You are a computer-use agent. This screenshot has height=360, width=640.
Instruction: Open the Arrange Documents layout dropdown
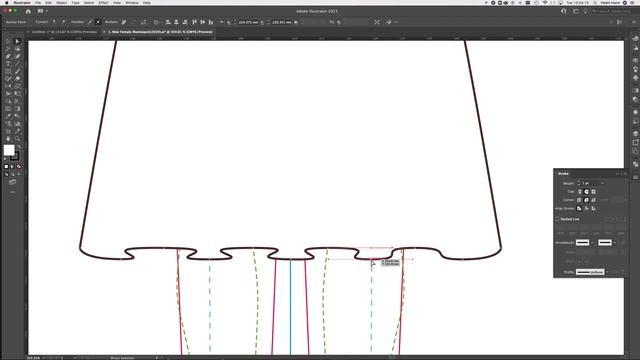coord(42,11)
